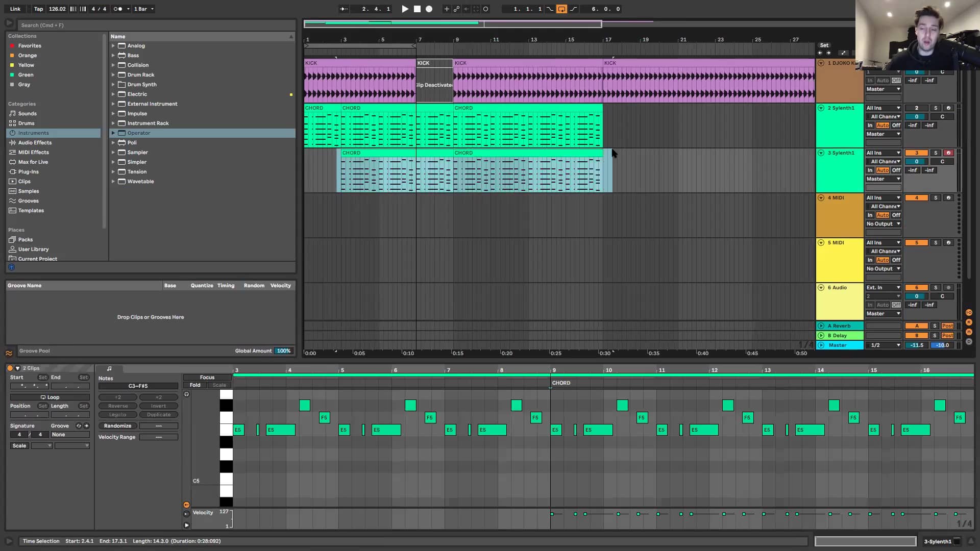Disarm recording on the 3 Sylenth1 track
980x551 pixels.
(949, 153)
